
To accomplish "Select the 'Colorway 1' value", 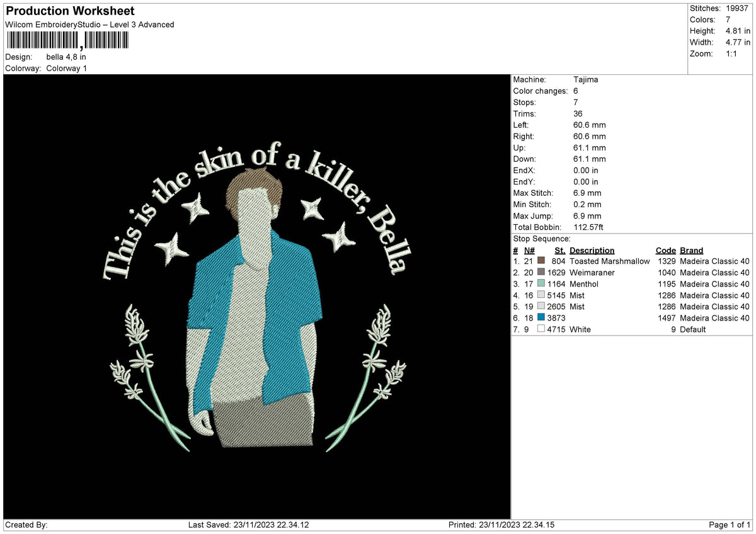I will tap(67, 68).
